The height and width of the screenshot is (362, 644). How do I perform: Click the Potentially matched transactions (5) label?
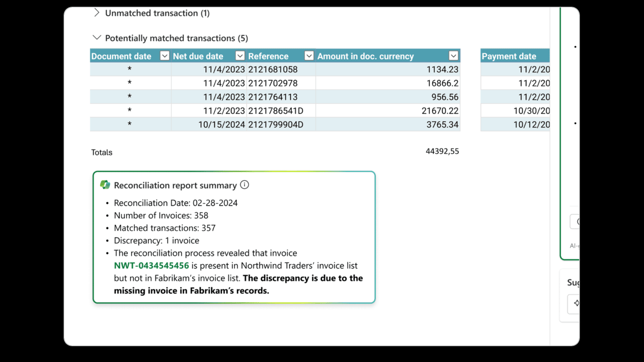[177, 38]
